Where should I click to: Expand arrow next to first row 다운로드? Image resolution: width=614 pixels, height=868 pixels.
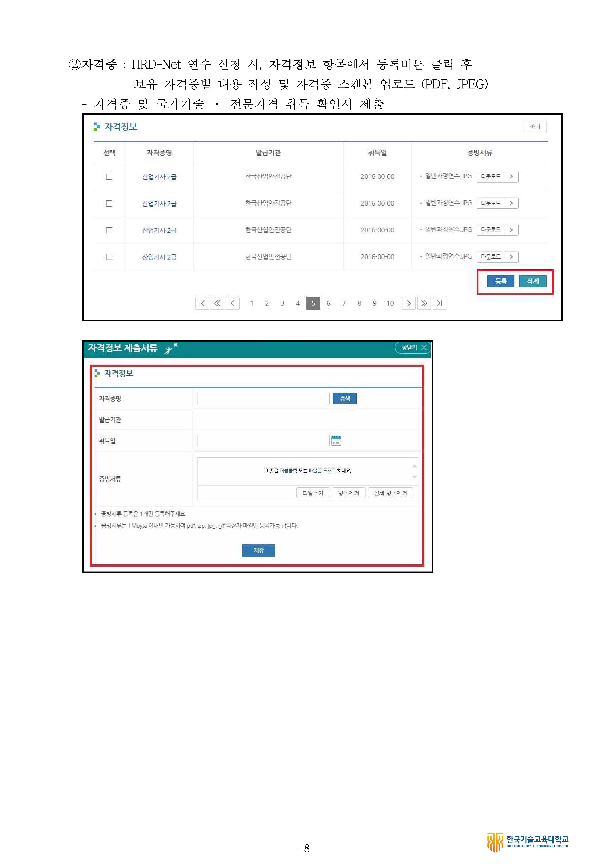pos(512,177)
